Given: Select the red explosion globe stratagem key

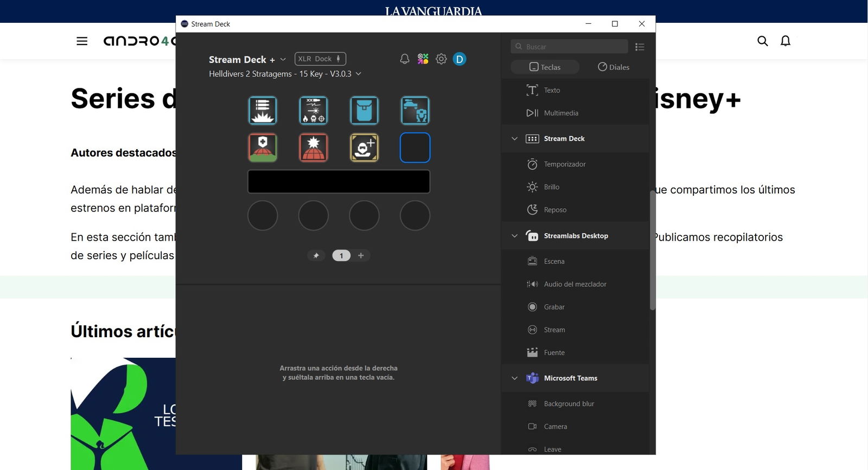Looking at the screenshot, I should coord(314,147).
